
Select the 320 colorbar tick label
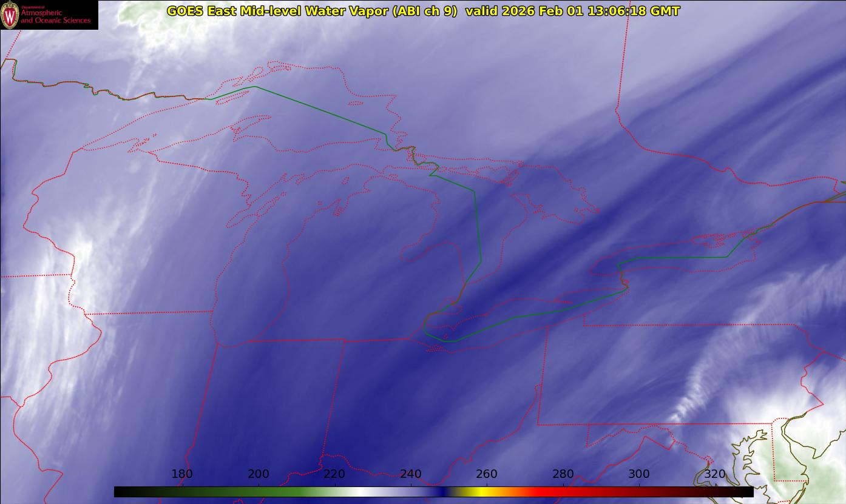tap(715, 474)
